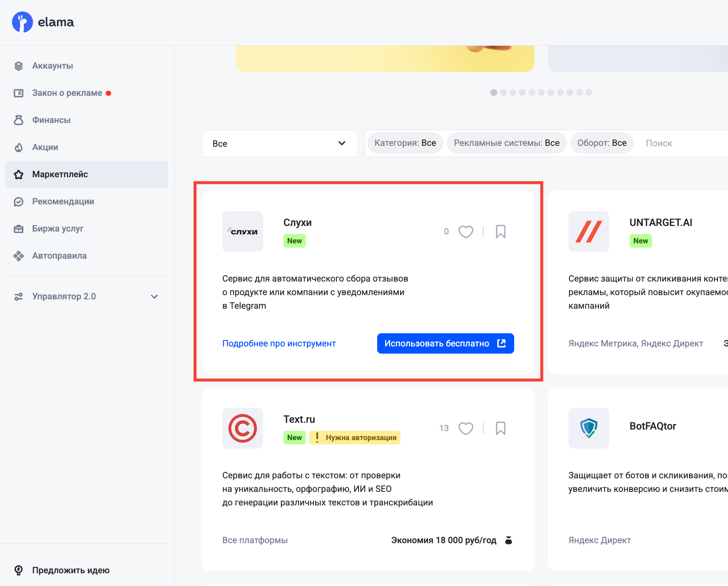The width and height of the screenshot is (728, 586).
Task: Click the Text.ru copyright logo
Action: [x=243, y=428]
